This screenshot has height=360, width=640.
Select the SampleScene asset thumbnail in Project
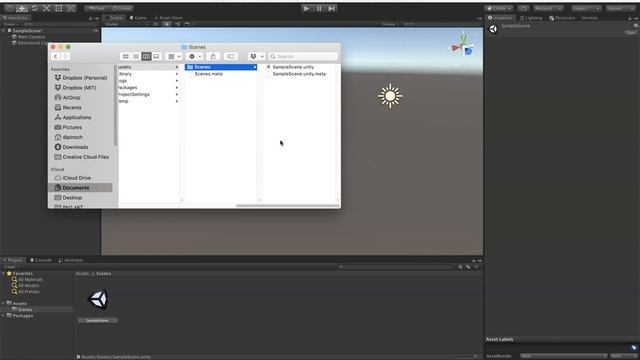(x=98, y=300)
